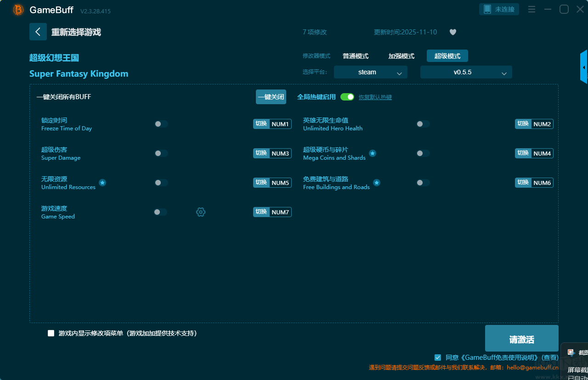
Task: Click the Super Fantasy Kingdom title
Action: pos(79,74)
